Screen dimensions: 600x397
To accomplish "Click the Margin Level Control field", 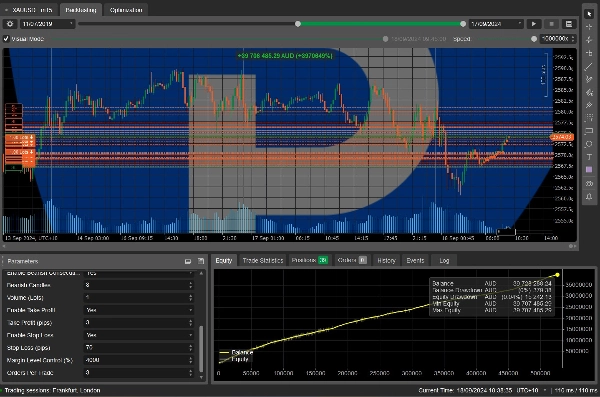I will tap(139, 360).
